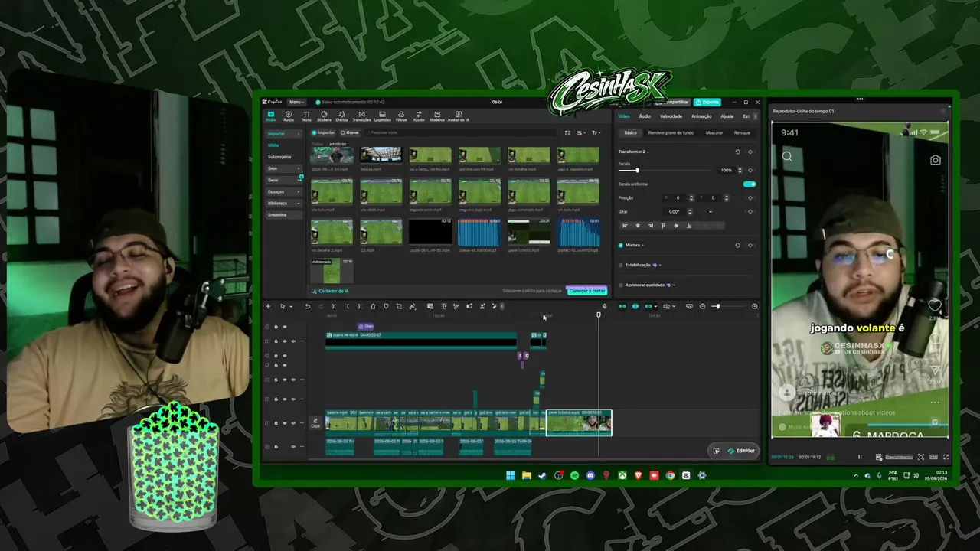The image size is (980, 551).
Task: Expand the Gerar sidebar section
Action: click(x=284, y=180)
